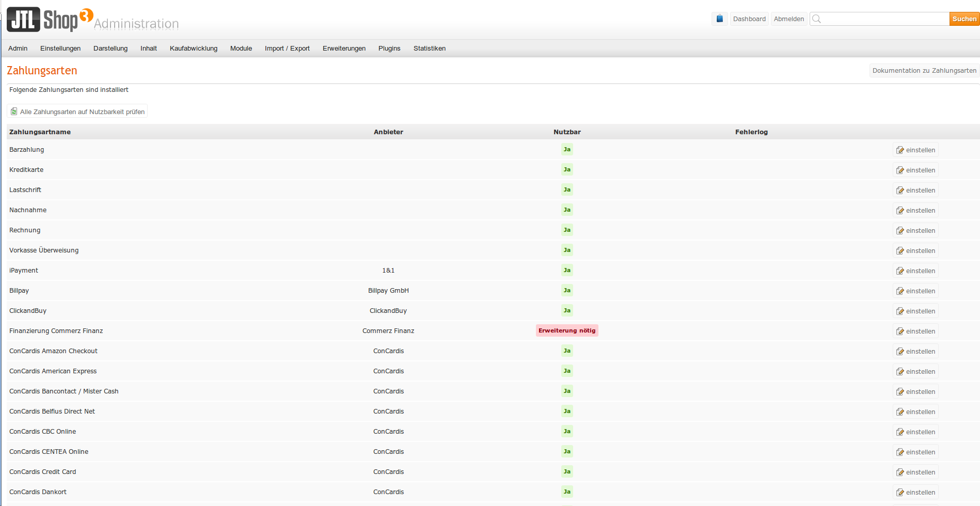980x506 pixels.
Task: Open the Import / Export menu
Action: coord(287,49)
